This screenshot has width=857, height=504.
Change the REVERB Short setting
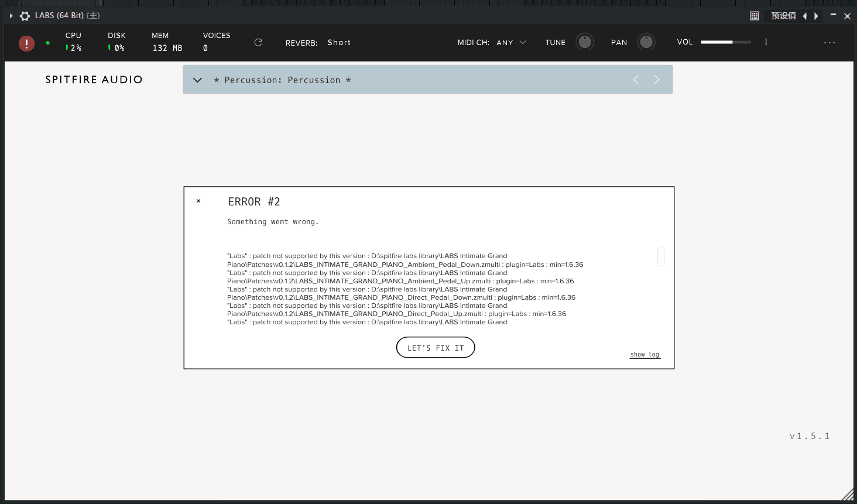pos(339,43)
